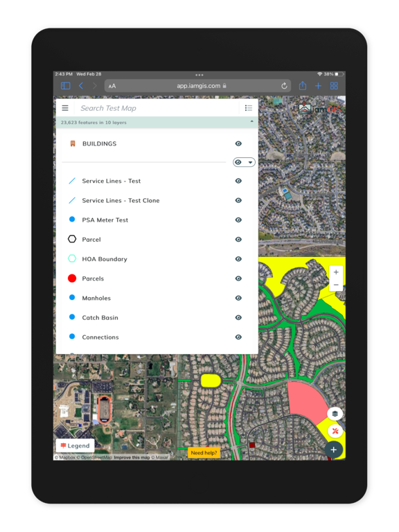Screen dimensions: 399x532
Task: Click the Service Lines - Test Clone line symbol
Action: click(x=72, y=200)
